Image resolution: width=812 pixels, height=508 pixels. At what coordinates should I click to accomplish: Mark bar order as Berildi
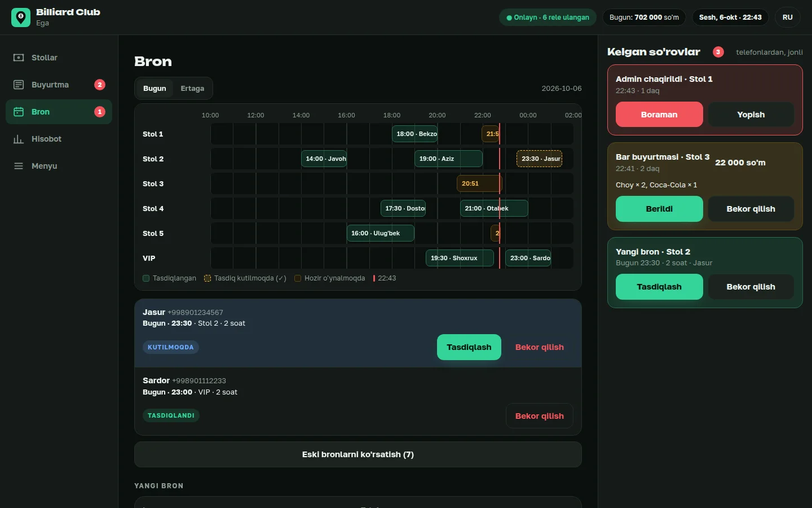(x=659, y=209)
